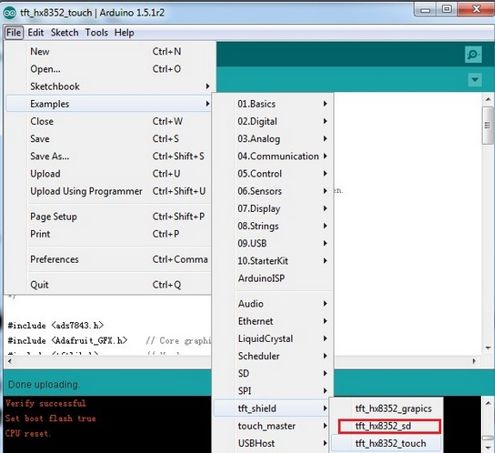Expand the 01.Basics examples submenu
The height and width of the screenshot is (453, 495).
coord(273,104)
